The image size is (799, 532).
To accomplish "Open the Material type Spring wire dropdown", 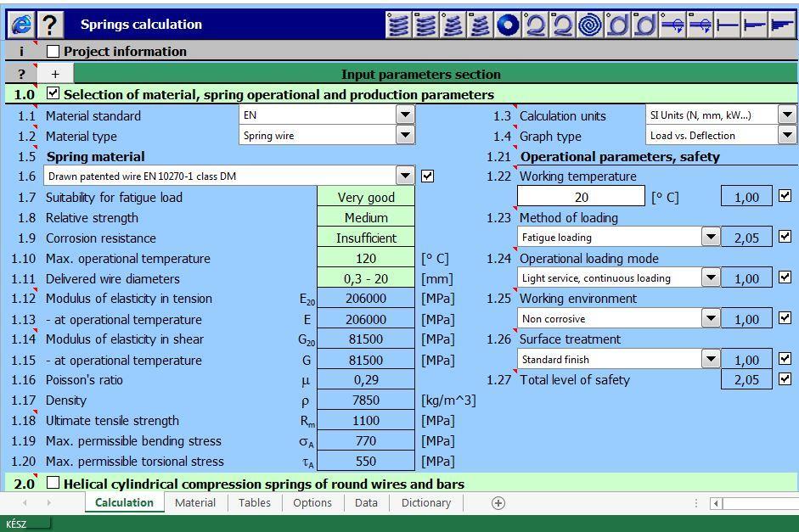I will 405,135.
